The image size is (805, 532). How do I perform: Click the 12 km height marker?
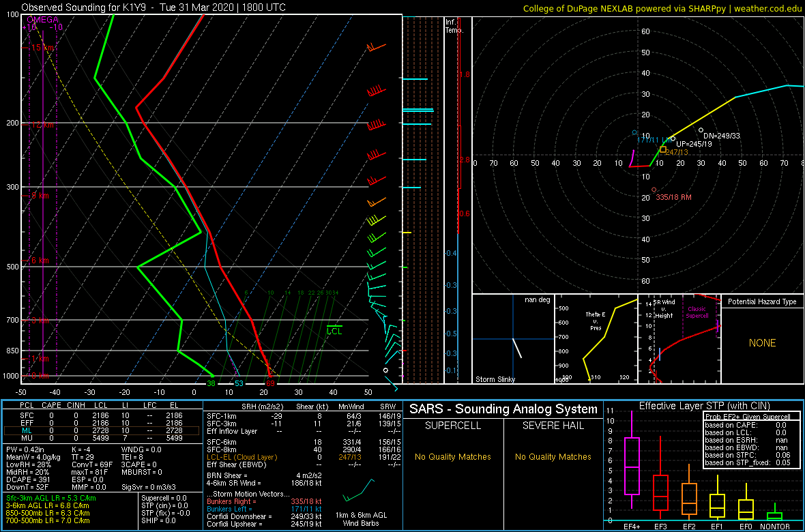(41, 124)
